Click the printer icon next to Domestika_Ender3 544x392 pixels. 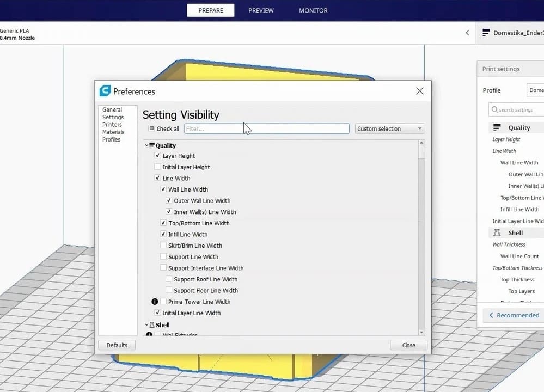click(x=486, y=33)
